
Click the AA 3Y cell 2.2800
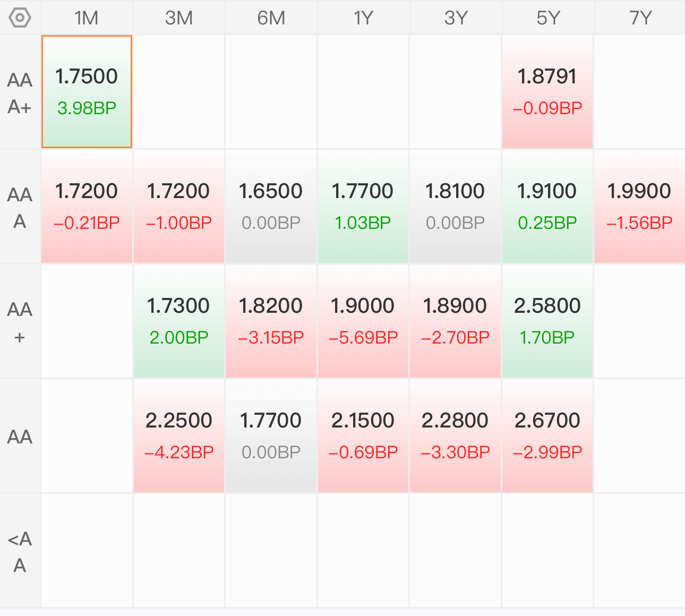tap(455, 435)
